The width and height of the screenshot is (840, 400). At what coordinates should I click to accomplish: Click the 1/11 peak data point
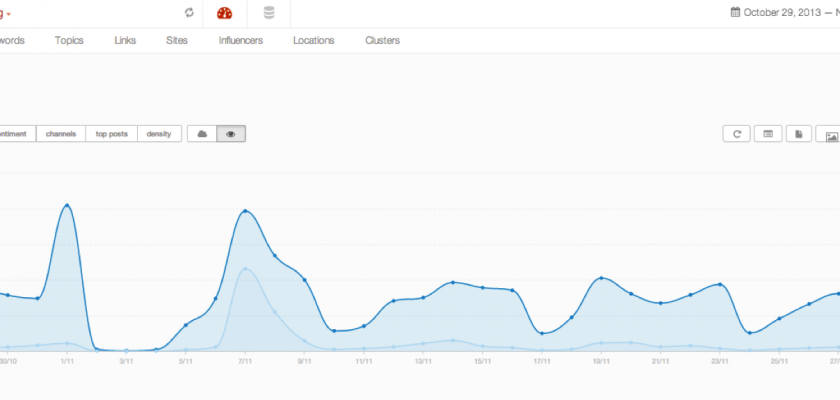(x=67, y=205)
